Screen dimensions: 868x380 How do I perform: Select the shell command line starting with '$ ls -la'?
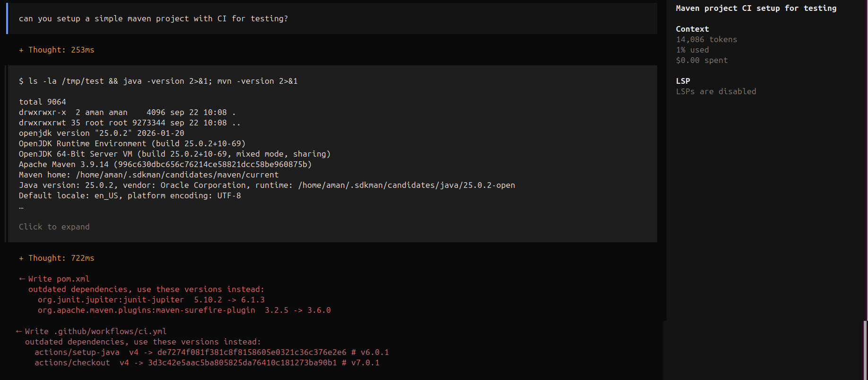[158, 81]
